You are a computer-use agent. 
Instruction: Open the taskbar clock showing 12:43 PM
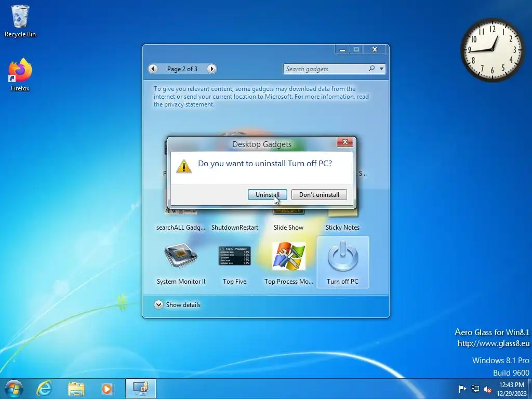coord(511,389)
